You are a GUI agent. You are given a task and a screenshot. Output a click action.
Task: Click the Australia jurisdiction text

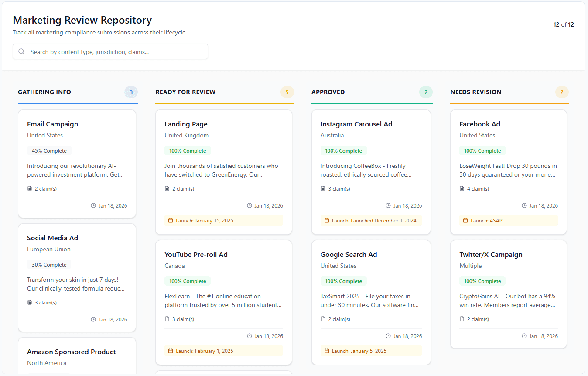[x=332, y=135]
